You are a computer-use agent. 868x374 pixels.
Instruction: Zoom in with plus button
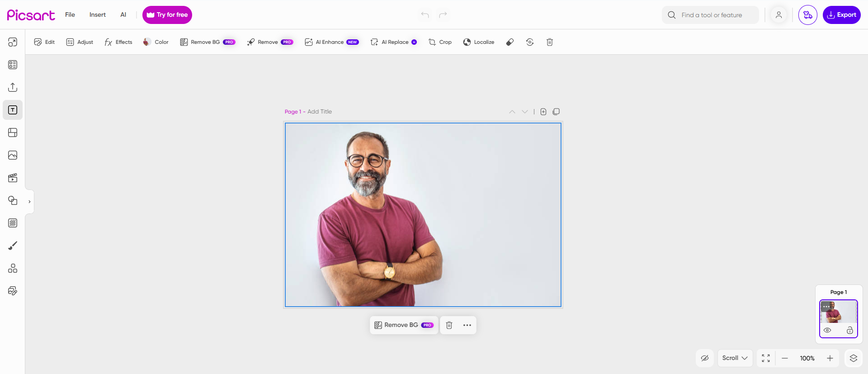click(x=830, y=358)
